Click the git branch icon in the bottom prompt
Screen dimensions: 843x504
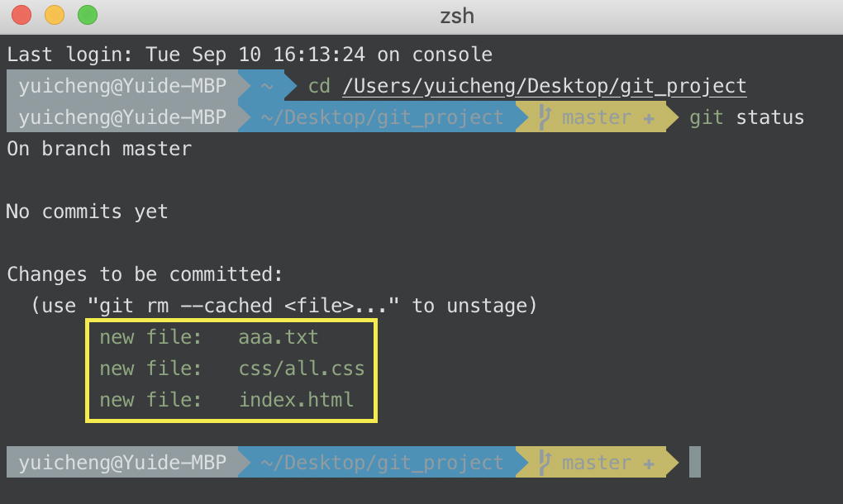(545, 463)
